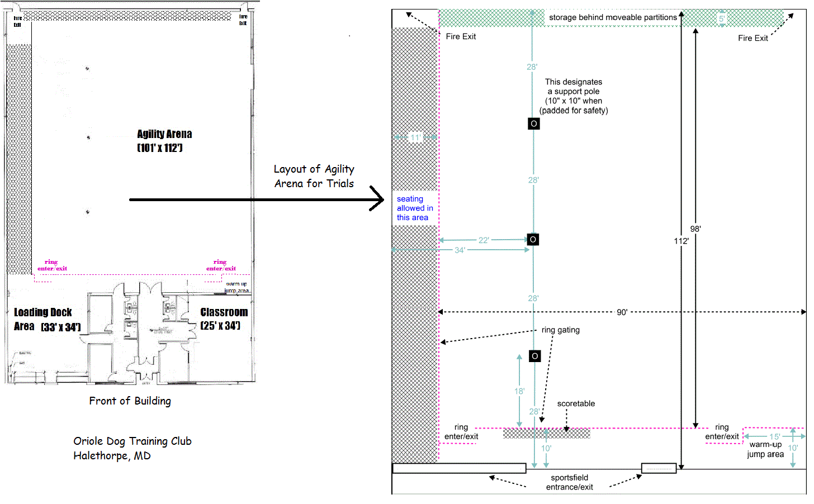Click the left sportsfield entrance door rectangle
Viewport: 814px width, 504px height.
tap(459, 468)
